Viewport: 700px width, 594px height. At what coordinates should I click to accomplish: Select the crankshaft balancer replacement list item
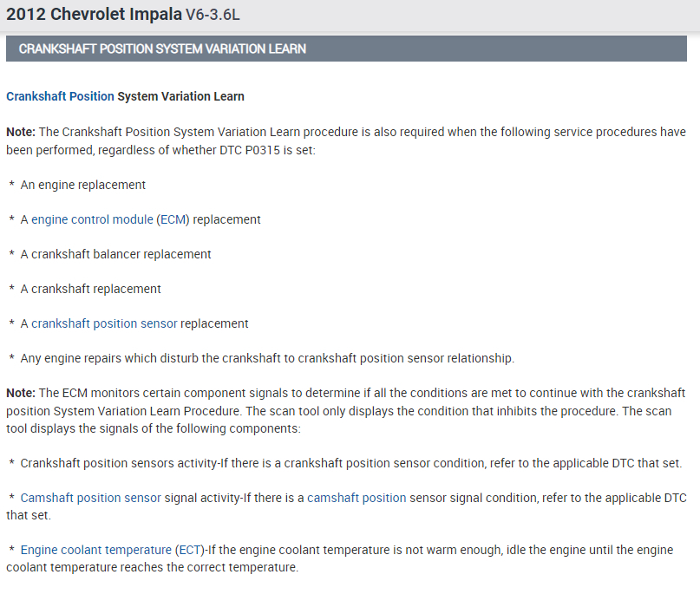tap(115, 254)
